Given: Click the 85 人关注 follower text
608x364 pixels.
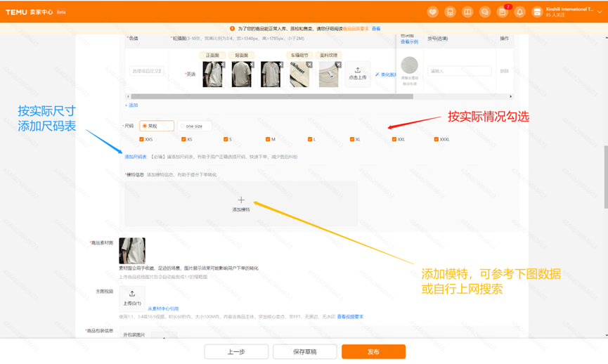Looking at the screenshot, I should [555, 15].
